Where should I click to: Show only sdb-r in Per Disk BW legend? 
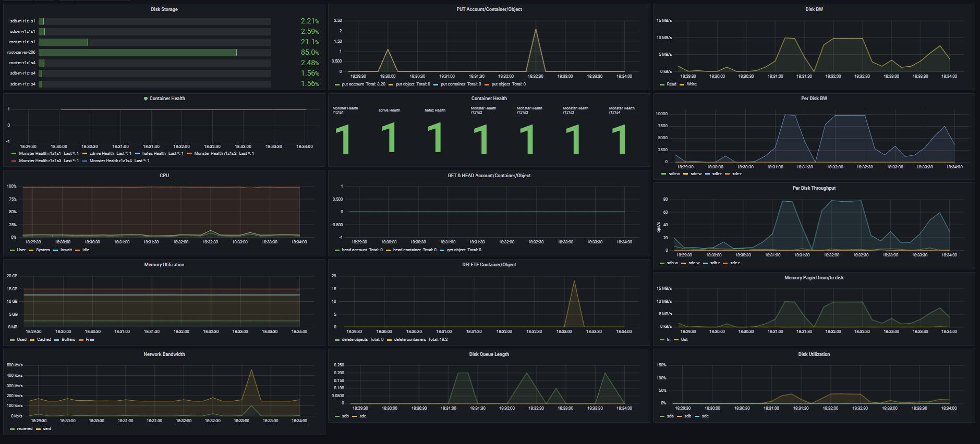click(717, 174)
